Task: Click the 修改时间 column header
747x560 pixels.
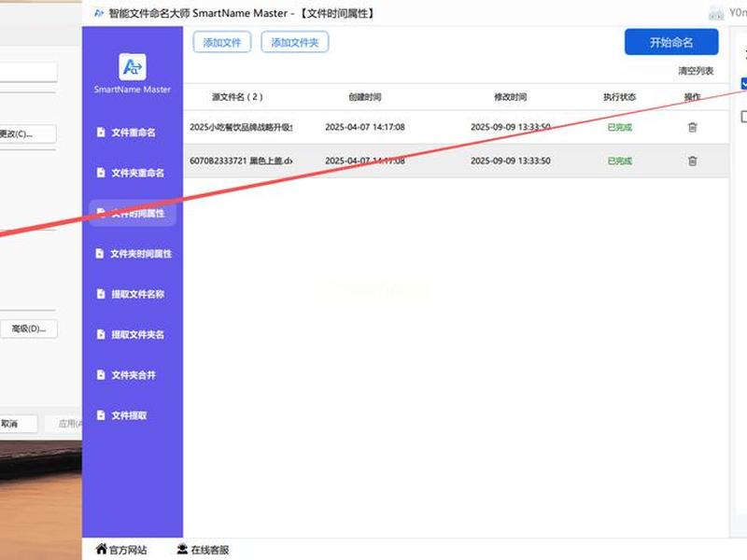Action: point(510,97)
